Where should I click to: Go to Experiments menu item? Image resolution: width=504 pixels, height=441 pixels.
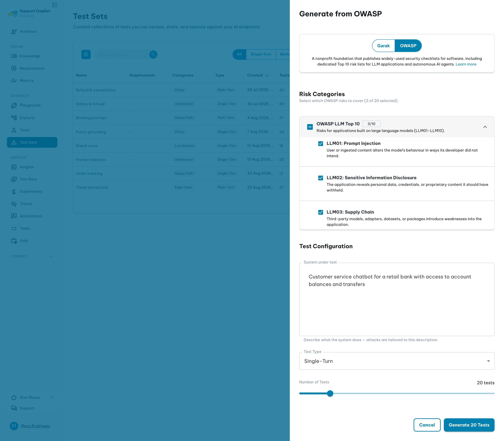pyautogui.click(x=32, y=192)
